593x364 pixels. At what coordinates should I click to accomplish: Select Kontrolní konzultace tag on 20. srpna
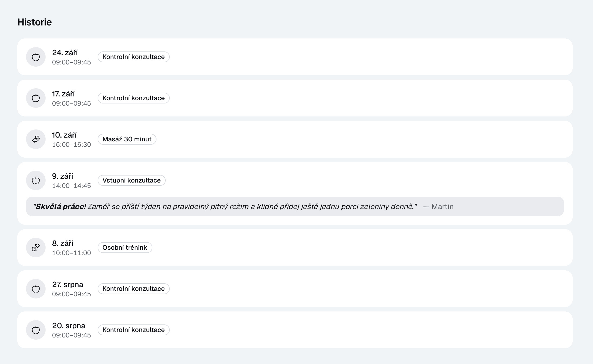(134, 330)
